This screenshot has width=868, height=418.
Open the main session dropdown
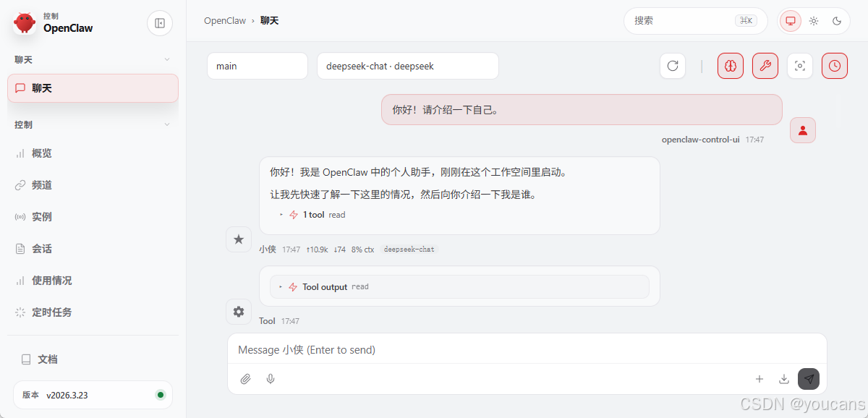[258, 66]
